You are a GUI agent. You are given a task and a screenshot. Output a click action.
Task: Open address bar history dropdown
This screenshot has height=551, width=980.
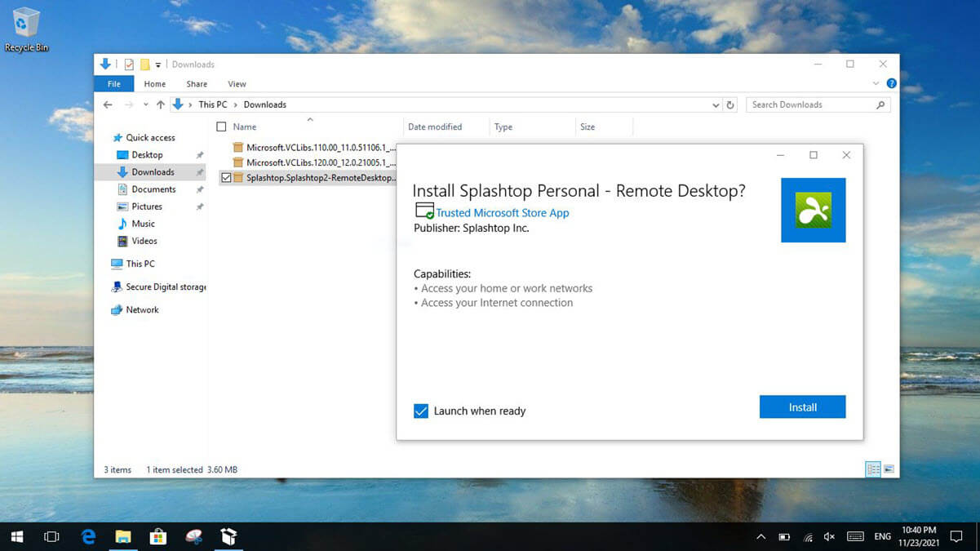point(716,105)
